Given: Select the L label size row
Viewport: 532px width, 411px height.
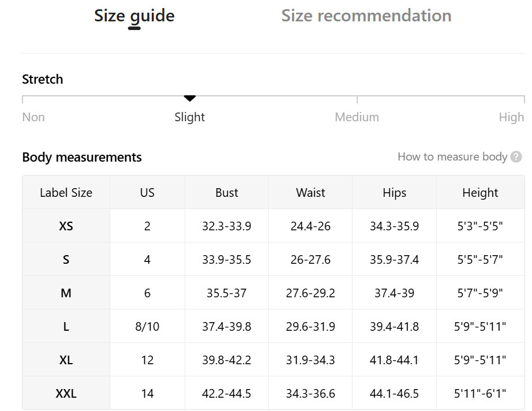Looking at the screenshot, I should click(66, 327).
